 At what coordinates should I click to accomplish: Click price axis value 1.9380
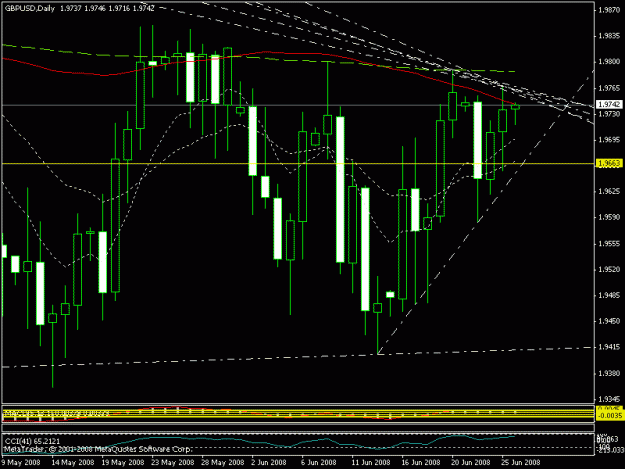tap(609, 374)
